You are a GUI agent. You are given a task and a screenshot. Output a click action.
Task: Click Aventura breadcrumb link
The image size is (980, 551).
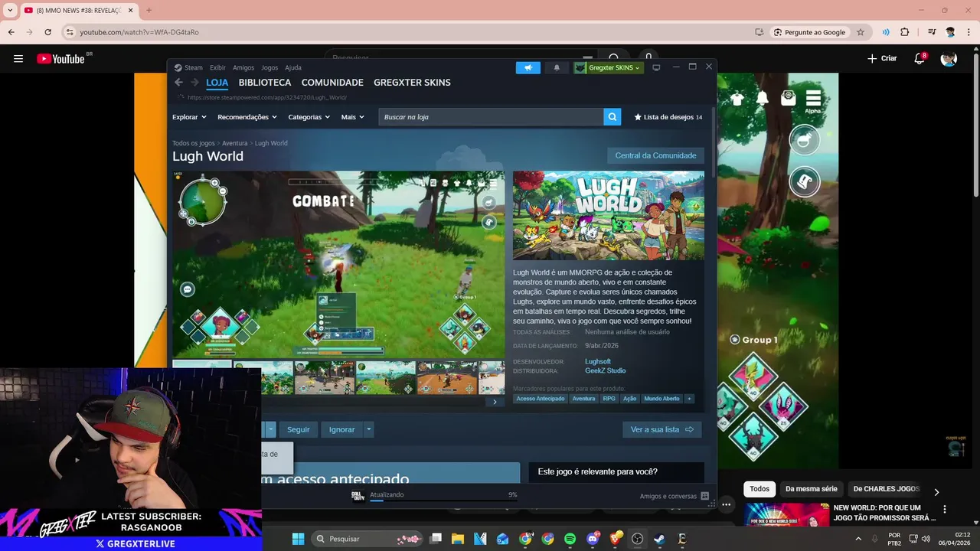[235, 143]
